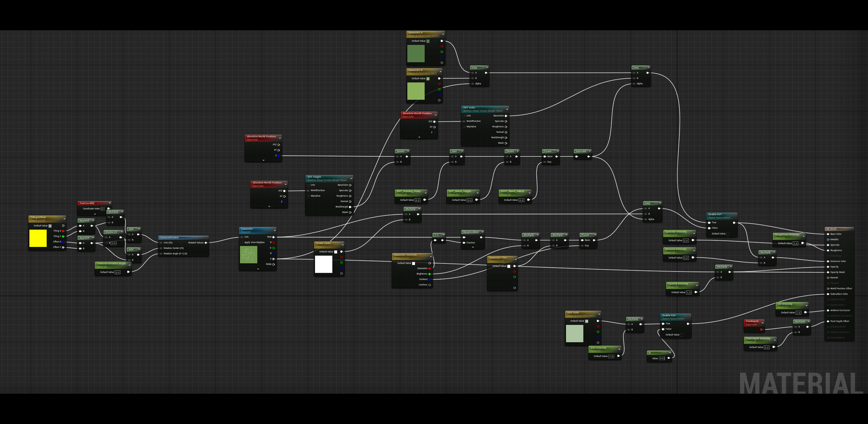Click Basecolor Tint Default Value swatch
This screenshot has height=424, width=868.
pyautogui.click(x=509, y=266)
